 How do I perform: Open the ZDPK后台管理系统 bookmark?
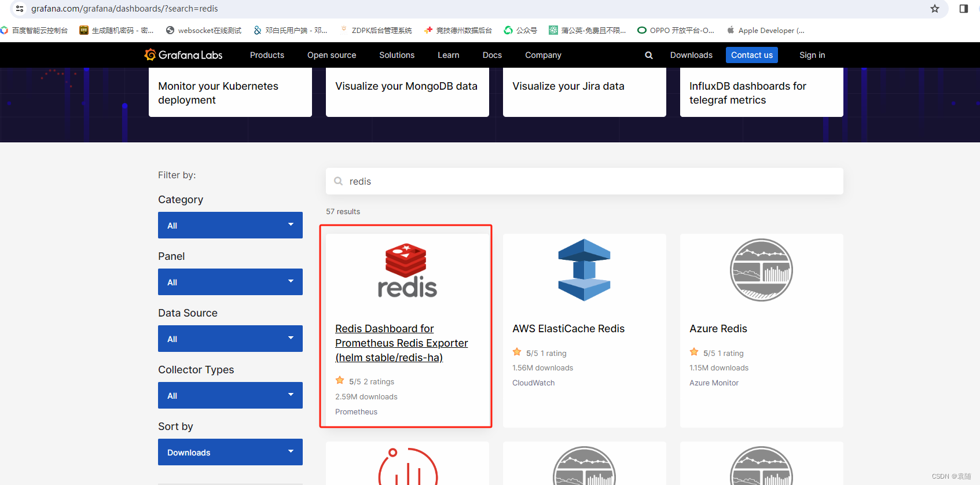(x=376, y=30)
